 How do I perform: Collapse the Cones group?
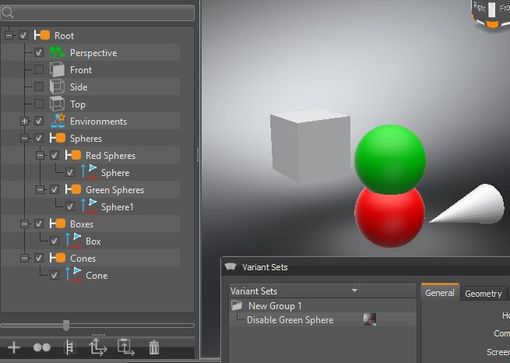pyautogui.click(x=24, y=258)
